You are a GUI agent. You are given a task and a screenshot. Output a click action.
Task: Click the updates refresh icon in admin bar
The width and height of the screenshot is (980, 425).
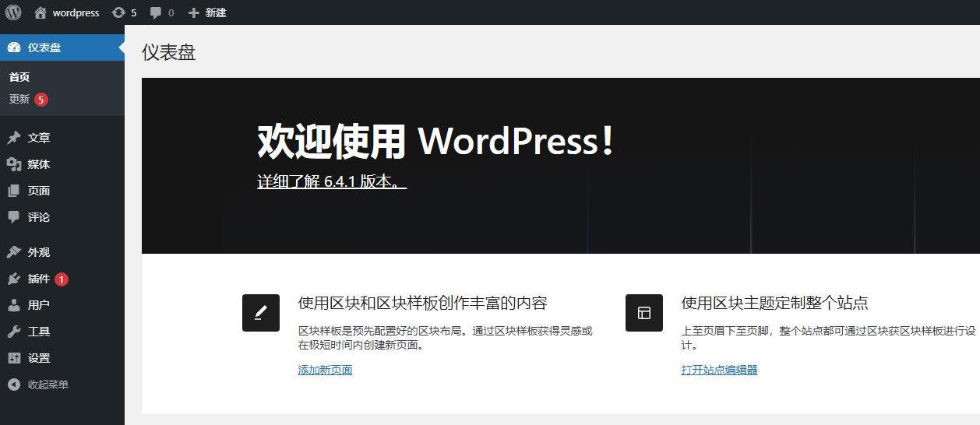pos(118,12)
